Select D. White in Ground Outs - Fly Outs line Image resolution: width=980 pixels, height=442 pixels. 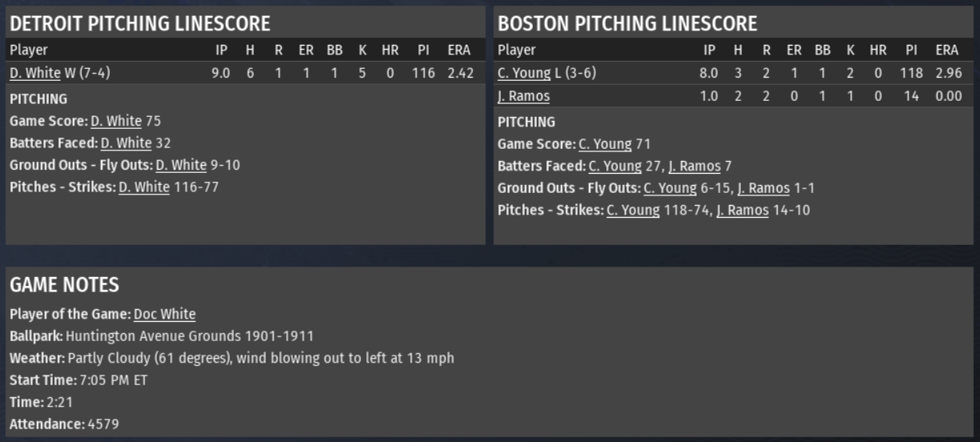[181, 165]
